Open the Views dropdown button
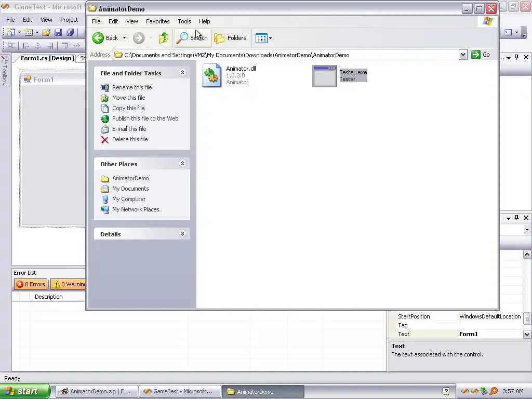The image size is (532, 399). [263, 38]
